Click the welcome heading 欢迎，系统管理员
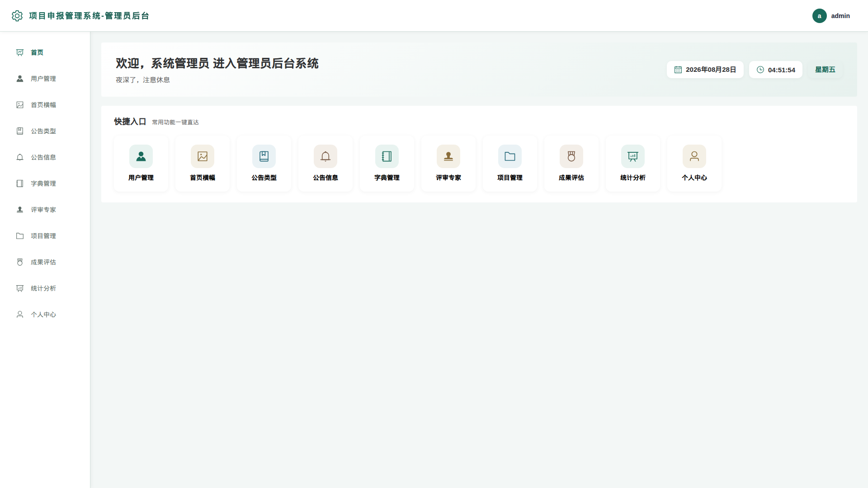This screenshot has width=868, height=488. click(162, 63)
